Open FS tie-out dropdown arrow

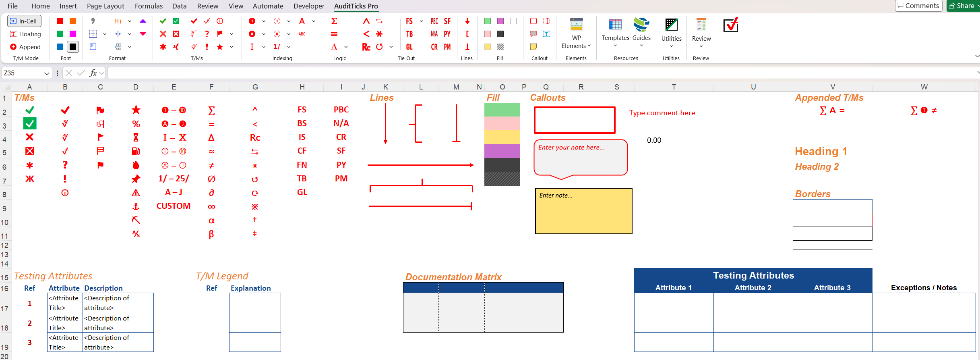421,21
